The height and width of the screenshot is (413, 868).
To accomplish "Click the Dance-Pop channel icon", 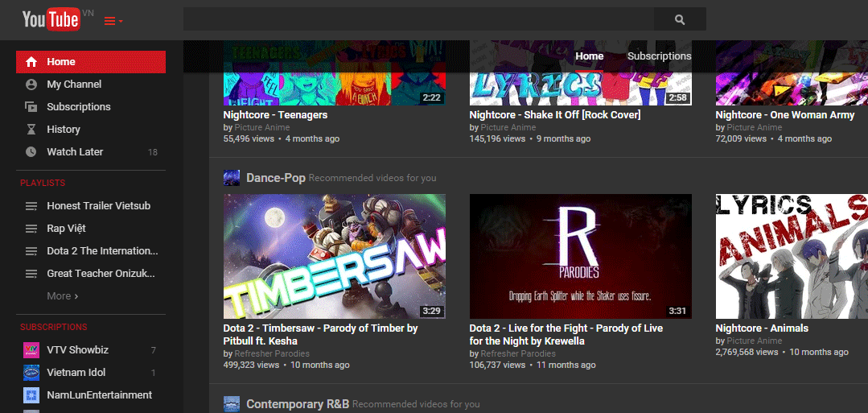I will 232,178.
